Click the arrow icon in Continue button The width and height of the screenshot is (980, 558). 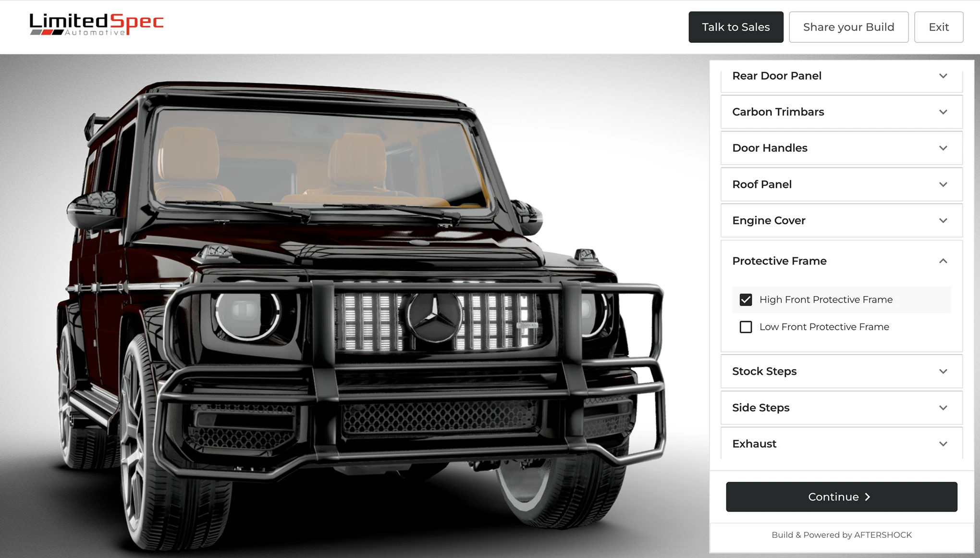click(868, 497)
